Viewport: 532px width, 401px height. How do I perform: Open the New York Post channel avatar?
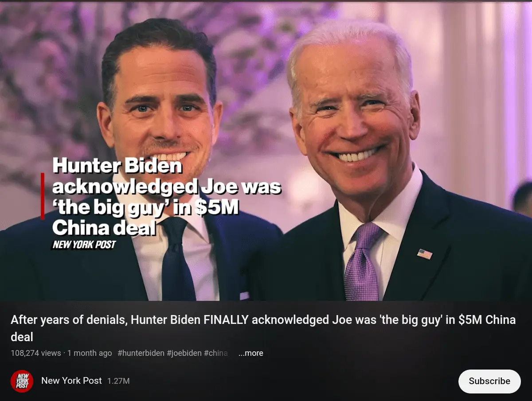pos(22,381)
